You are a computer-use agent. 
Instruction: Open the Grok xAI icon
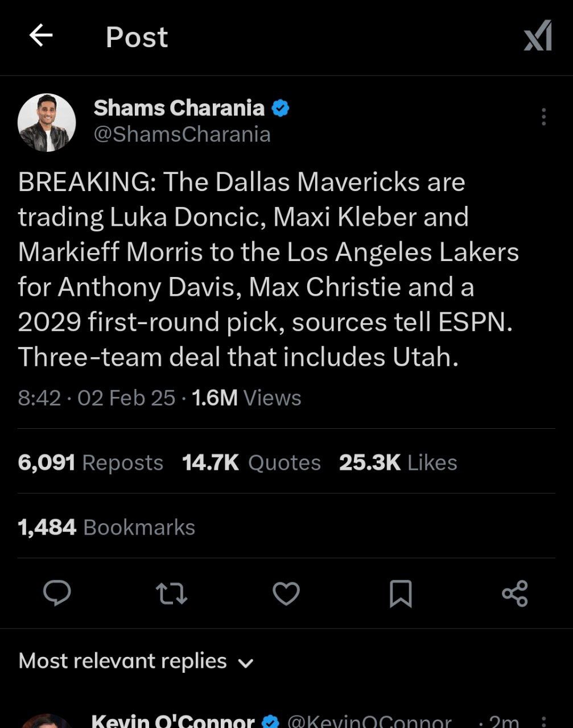point(538,35)
